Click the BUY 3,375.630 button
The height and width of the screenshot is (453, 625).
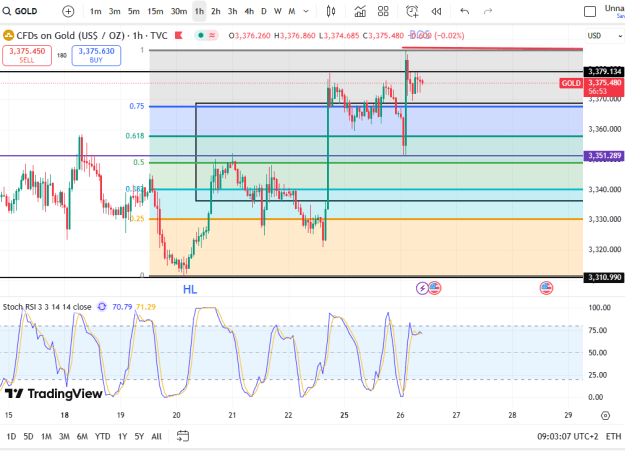click(96, 55)
